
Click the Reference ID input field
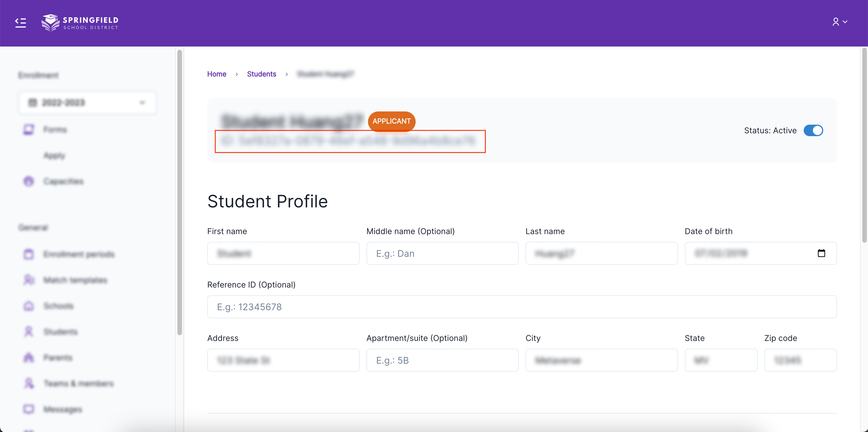(x=522, y=307)
